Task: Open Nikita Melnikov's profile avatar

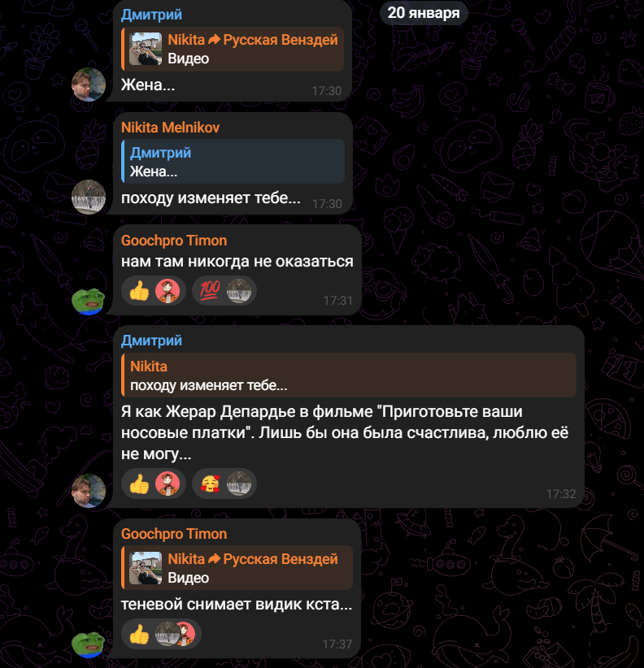Action: pyautogui.click(x=89, y=197)
